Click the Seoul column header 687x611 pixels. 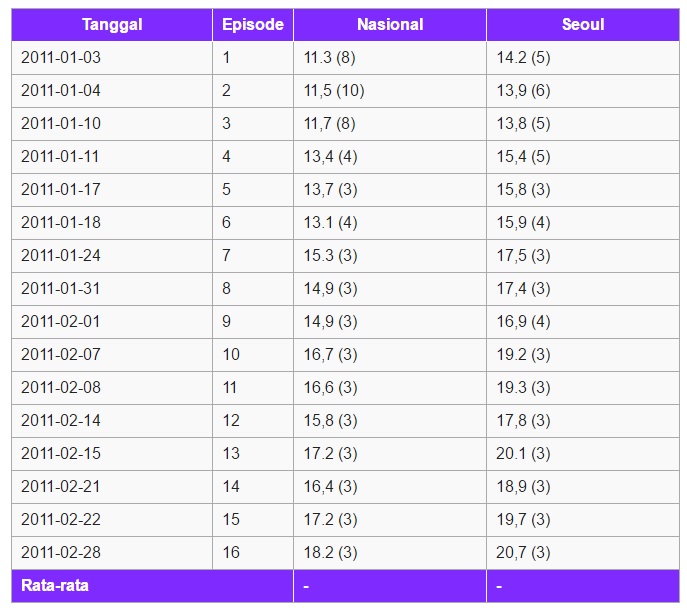tap(583, 25)
